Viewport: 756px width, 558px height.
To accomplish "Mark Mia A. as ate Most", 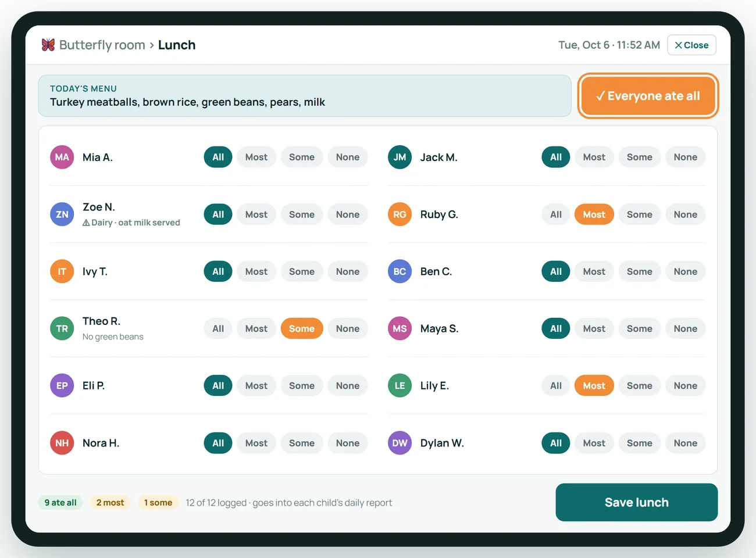I will point(256,157).
